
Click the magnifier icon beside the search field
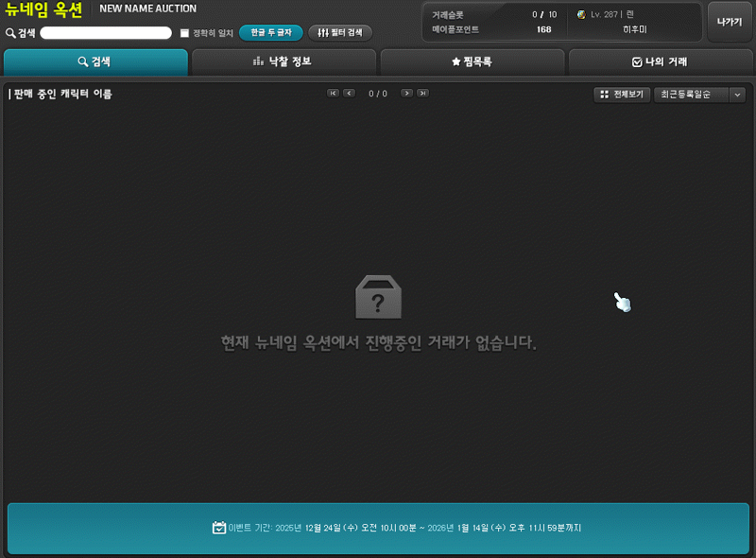pos(10,33)
